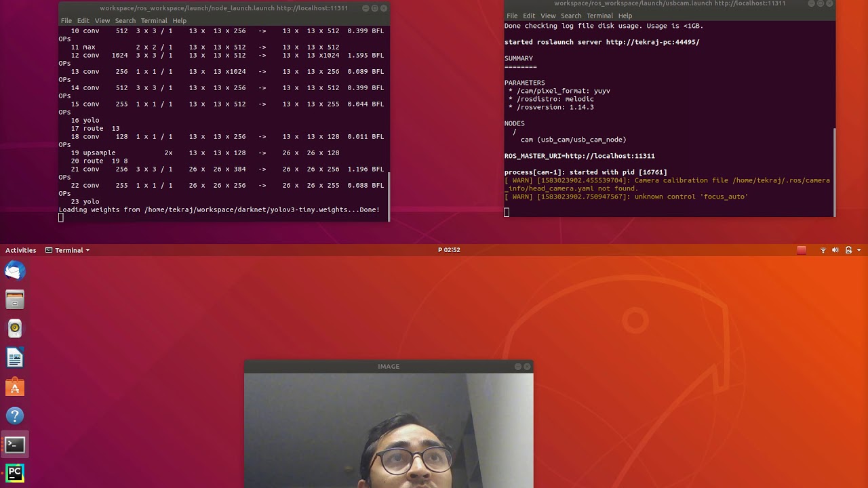
Task: Click 'Done checking log file disk usage' line
Action: click(x=604, y=26)
